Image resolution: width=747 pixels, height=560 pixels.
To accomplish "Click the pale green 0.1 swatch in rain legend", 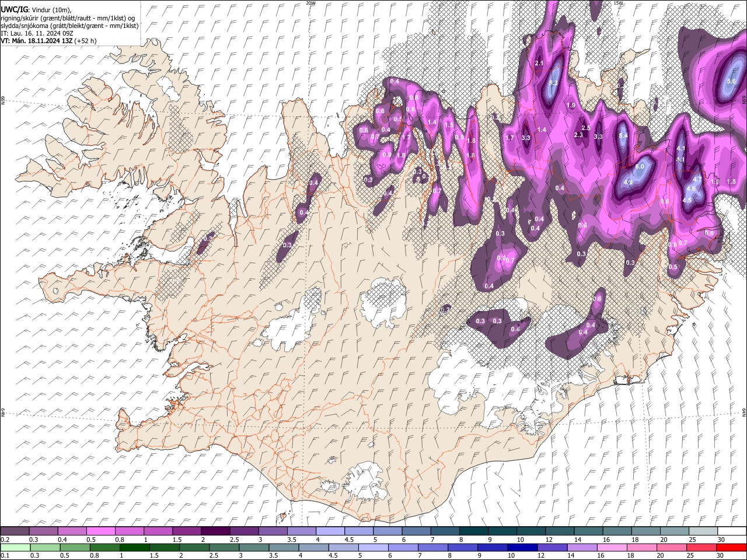I will coord(15,547).
